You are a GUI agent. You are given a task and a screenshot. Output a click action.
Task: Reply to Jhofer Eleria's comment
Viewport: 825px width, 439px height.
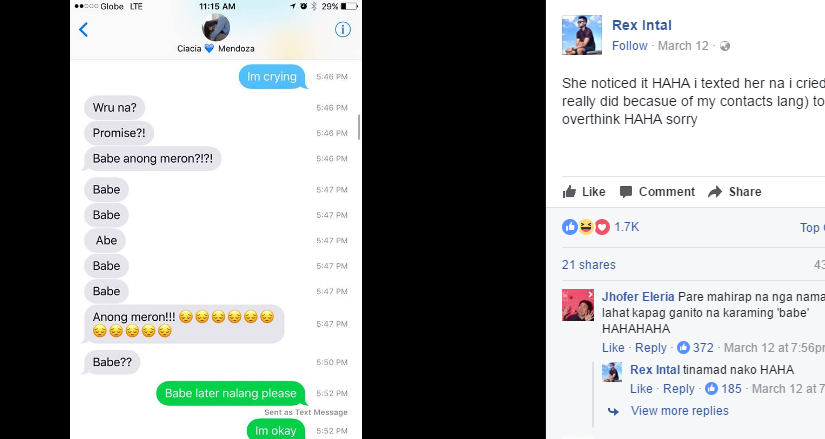click(x=650, y=348)
